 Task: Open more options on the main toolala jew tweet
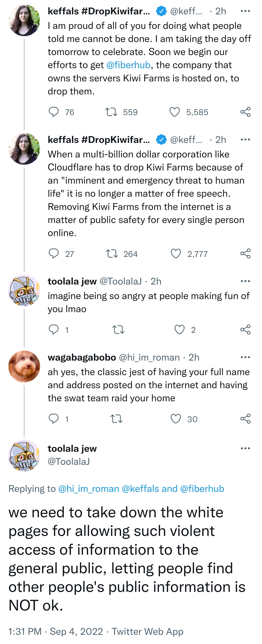coord(245,448)
